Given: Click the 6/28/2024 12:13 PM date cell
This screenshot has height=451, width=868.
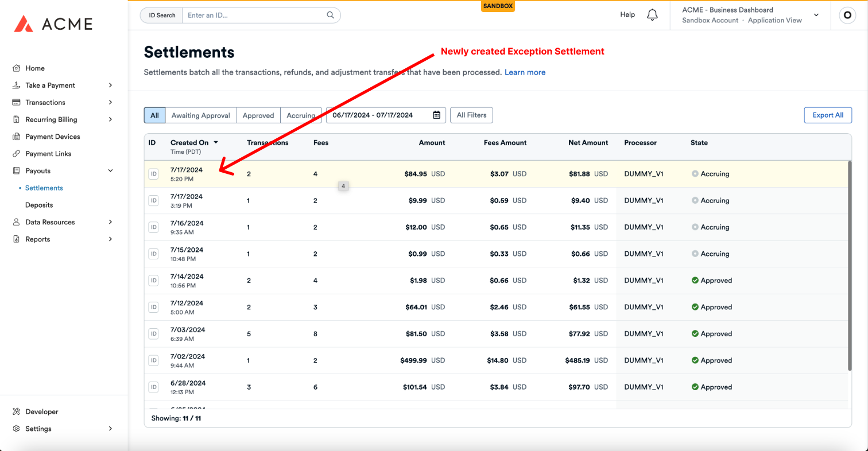Looking at the screenshot, I should 188,387.
